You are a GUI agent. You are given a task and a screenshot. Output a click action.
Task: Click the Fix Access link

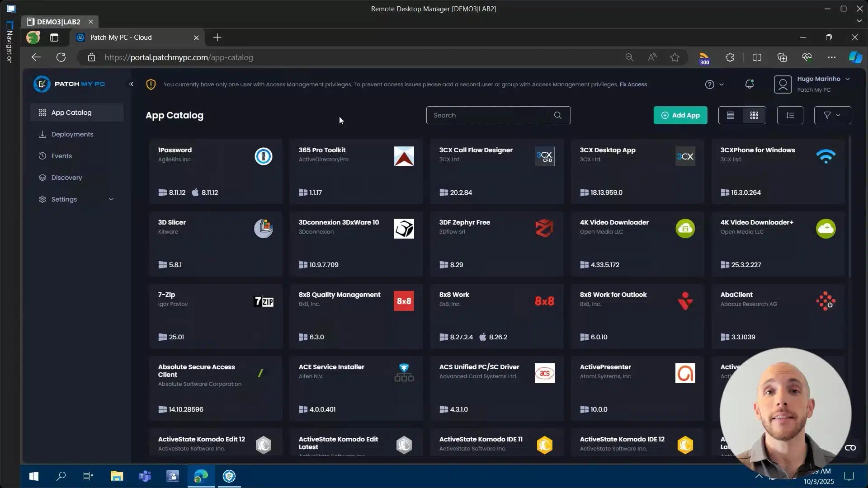point(633,84)
